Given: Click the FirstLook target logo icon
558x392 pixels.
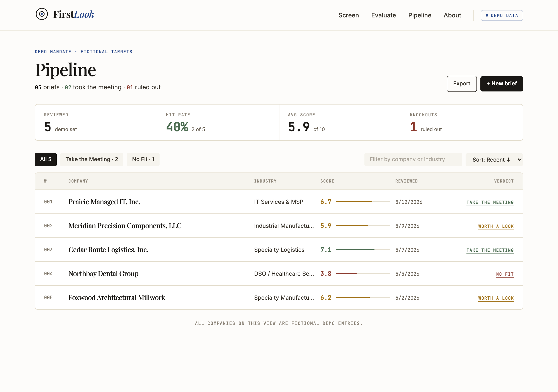Looking at the screenshot, I should tap(42, 14).
